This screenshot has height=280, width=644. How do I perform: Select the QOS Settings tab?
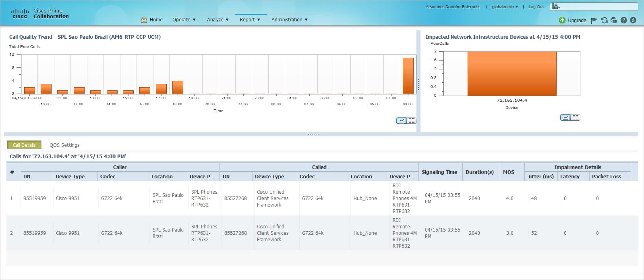[64, 145]
